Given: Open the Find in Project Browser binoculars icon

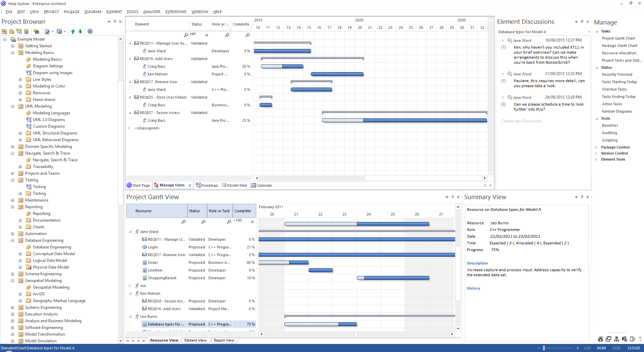Looking at the screenshot, I should coord(36,32).
